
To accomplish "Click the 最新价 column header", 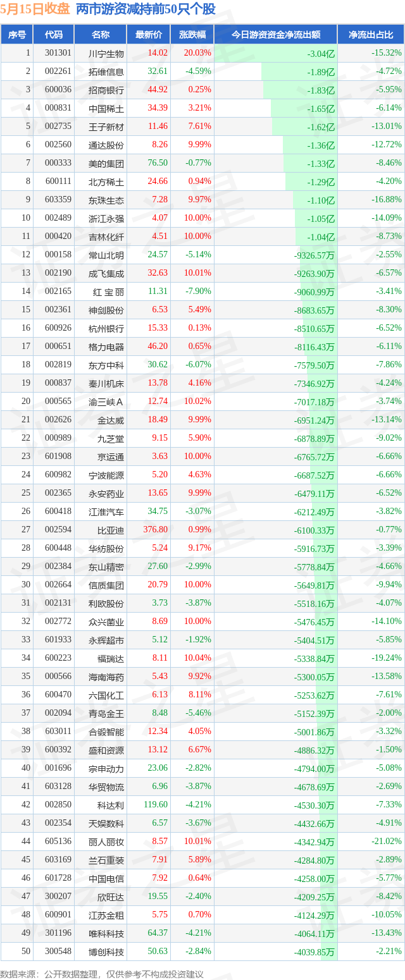I will [149, 35].
